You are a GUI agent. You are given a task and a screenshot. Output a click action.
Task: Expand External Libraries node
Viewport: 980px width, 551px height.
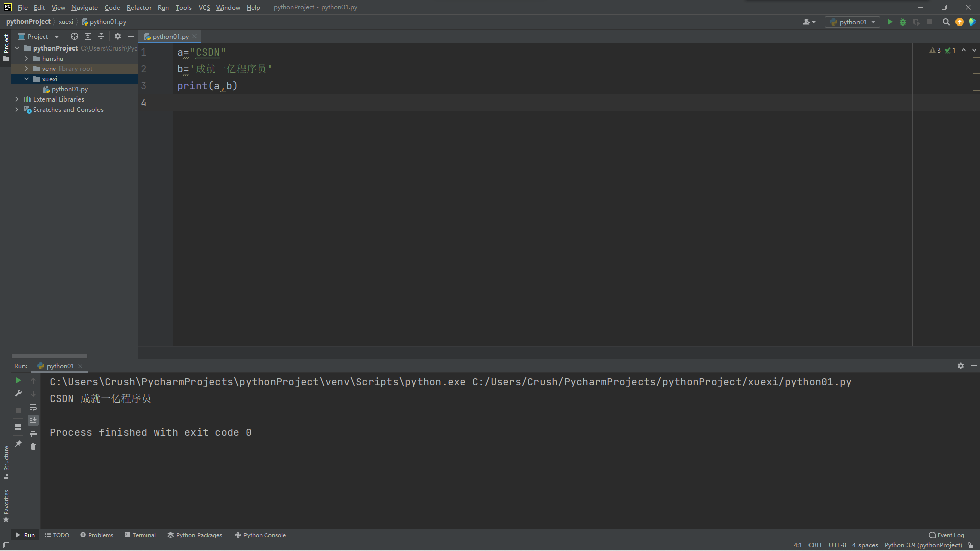pos(17,99)
